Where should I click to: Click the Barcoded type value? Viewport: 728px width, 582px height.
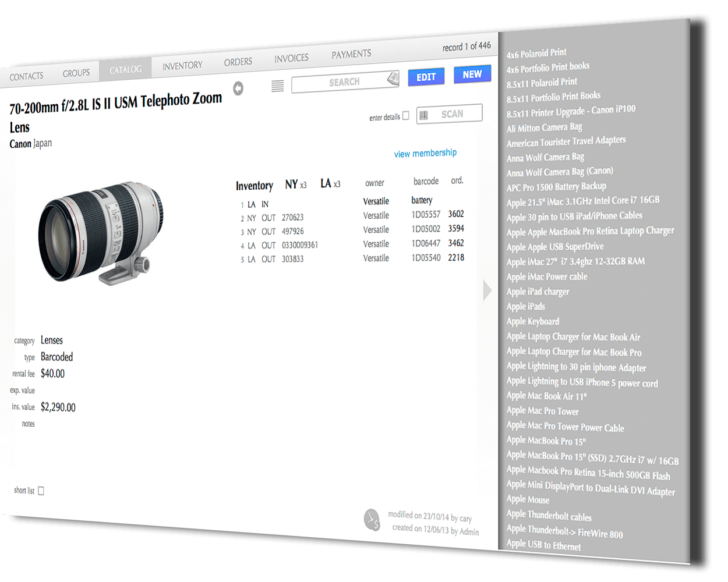click(56, 357)
